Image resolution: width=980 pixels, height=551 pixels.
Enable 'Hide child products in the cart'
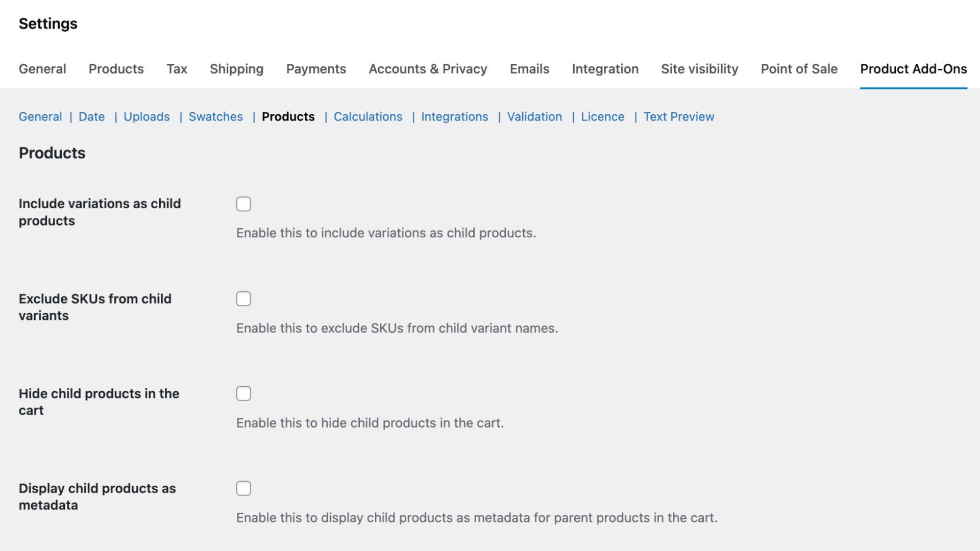[243, 393]
